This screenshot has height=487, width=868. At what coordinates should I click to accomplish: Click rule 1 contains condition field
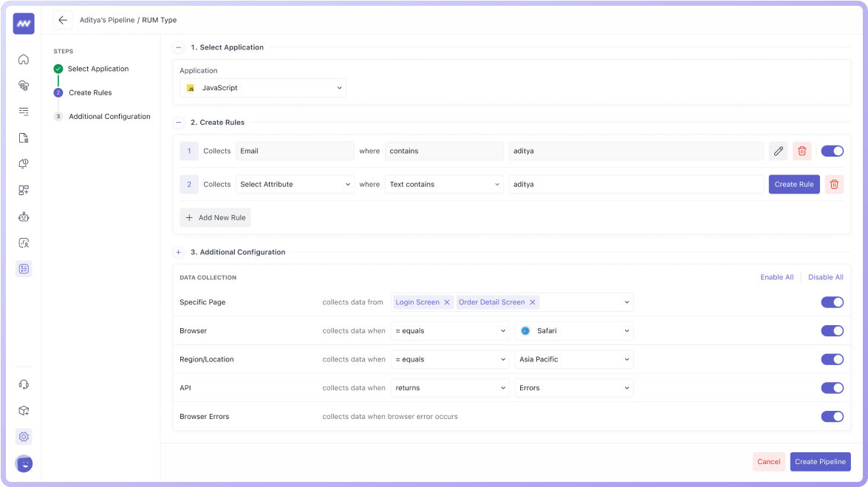[x=444, y=151]
